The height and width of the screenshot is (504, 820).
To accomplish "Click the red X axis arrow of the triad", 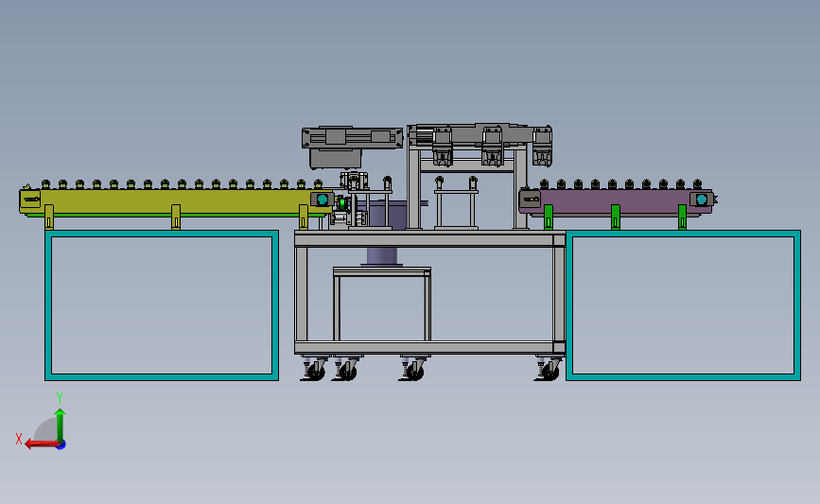I will coord(42,443).
